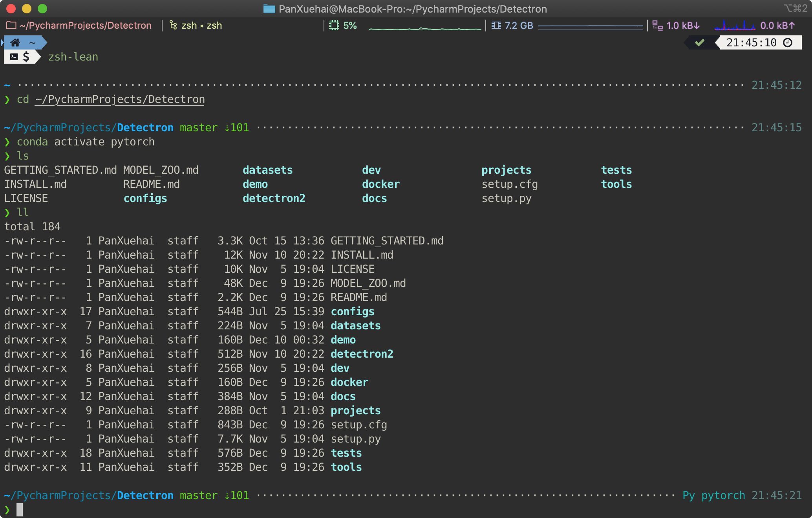Click the green checkmark status icon
Viewport: 812px width, 518px height.
pos(700,42)
